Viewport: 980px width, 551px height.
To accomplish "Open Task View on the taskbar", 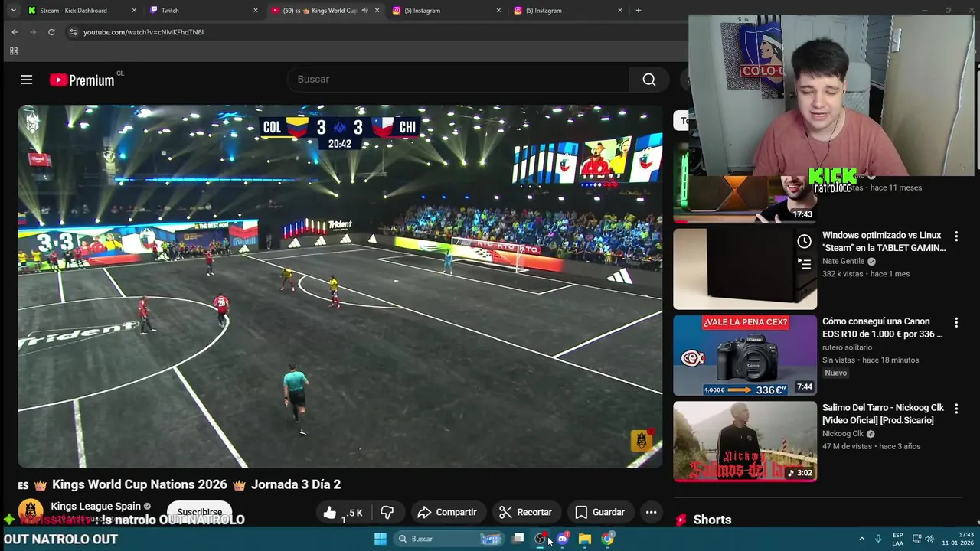I will click(x=518, y=539).
